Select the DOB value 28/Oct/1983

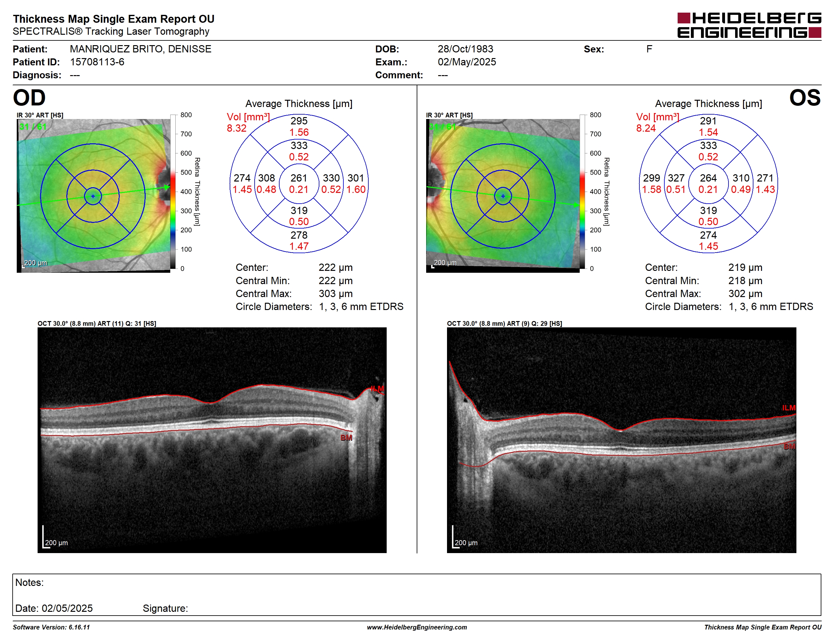pyautogui.click(x=465, y=49)
